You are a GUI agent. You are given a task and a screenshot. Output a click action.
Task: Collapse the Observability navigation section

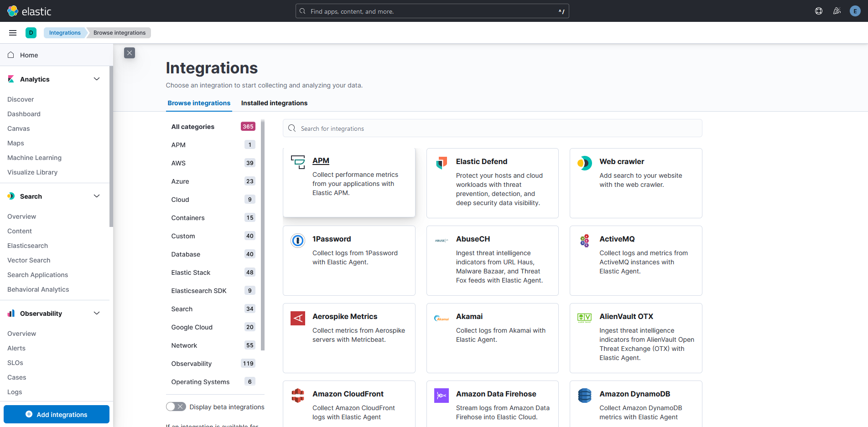[97, 313]
